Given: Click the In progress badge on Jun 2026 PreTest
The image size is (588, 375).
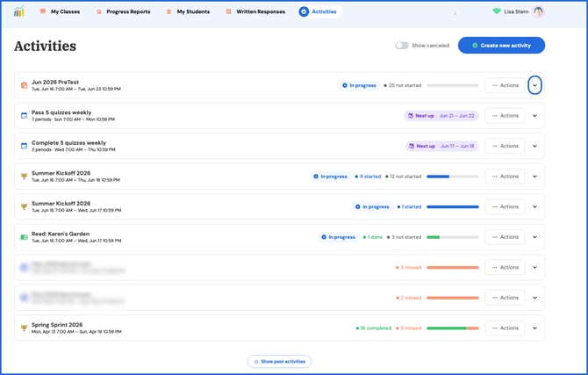Looking at the screenshot, I should tap(359, 85).
